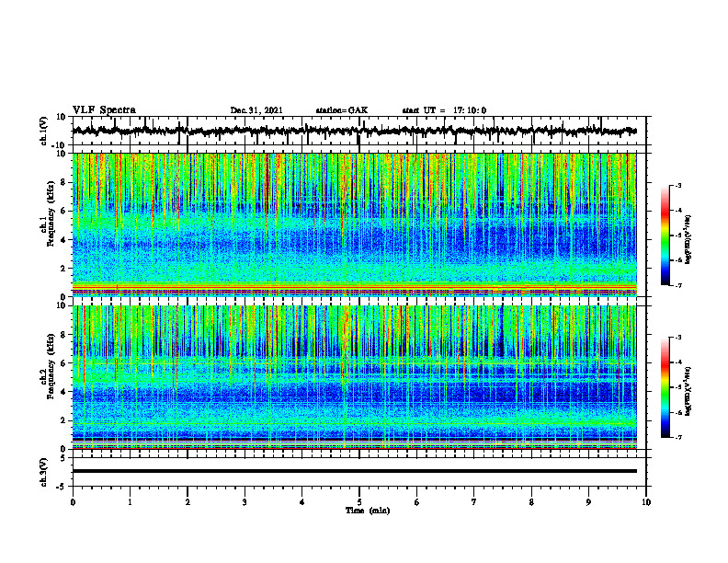This screenshot has width=728, height=563.
Task: Click the ch.2 color scale bar
Action: tap(665, 387)
